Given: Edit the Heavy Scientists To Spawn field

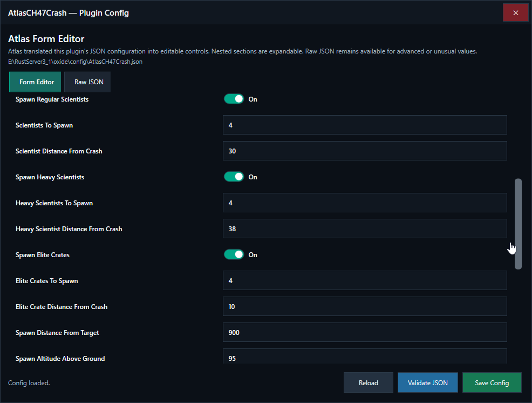Looking at the screenshot, I should click(x=365, y=203).
